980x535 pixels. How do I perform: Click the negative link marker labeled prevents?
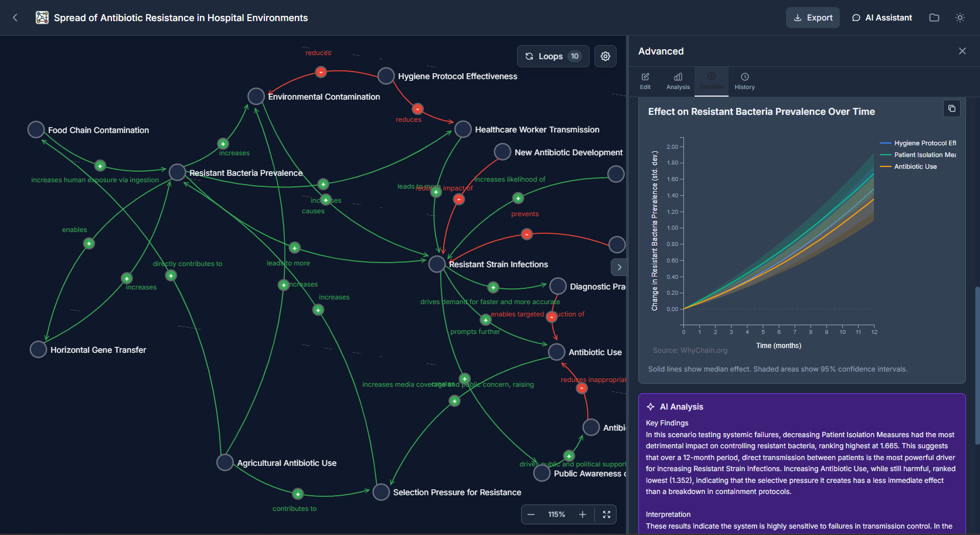click(527, 234)
